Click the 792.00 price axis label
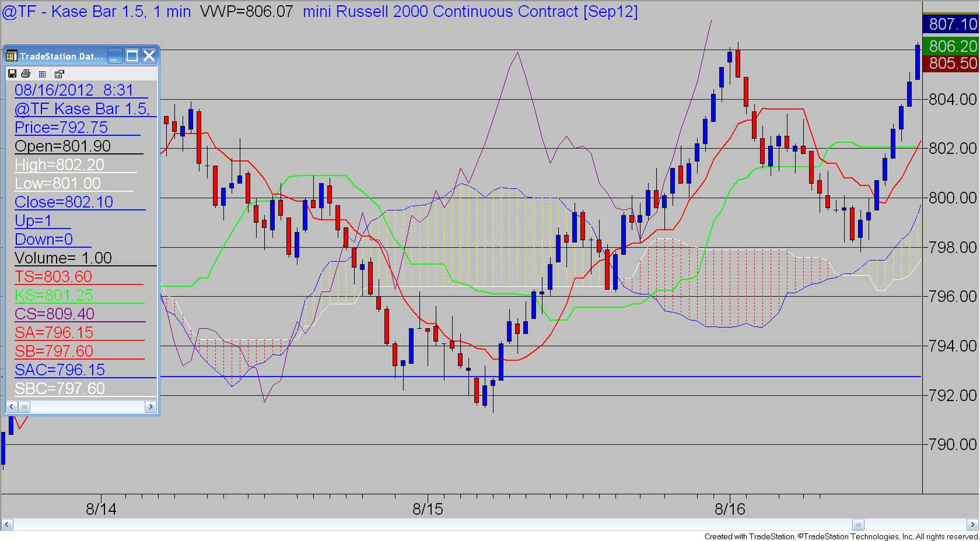The height and width of the screenshot is (541, 980). click(x=953, y=396)
